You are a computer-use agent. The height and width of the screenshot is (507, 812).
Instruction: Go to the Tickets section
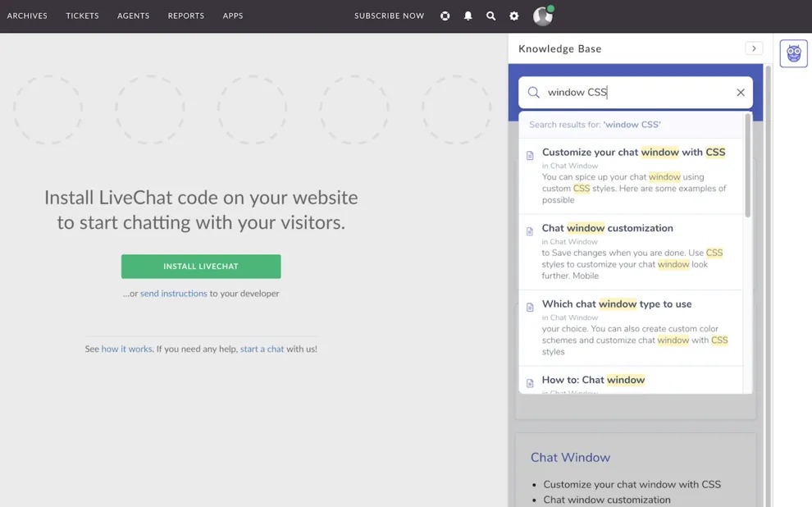point(82,16)
